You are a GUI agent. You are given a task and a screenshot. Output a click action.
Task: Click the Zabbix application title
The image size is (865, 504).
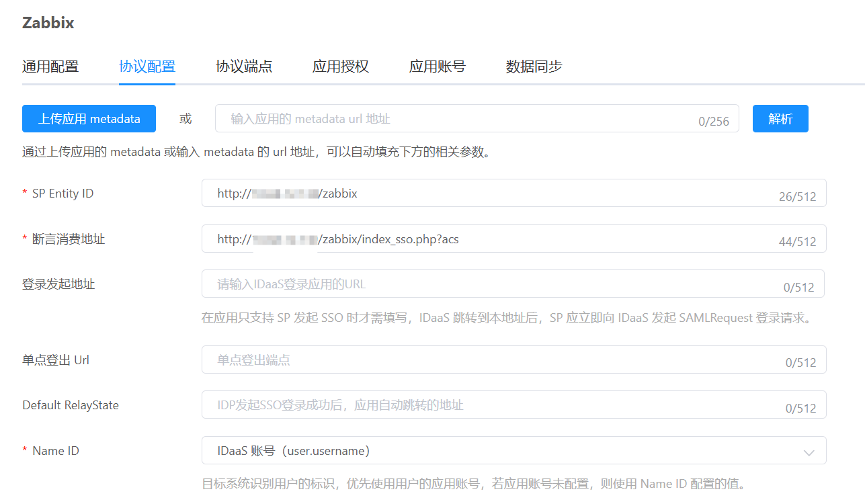(x=48, y=23)
